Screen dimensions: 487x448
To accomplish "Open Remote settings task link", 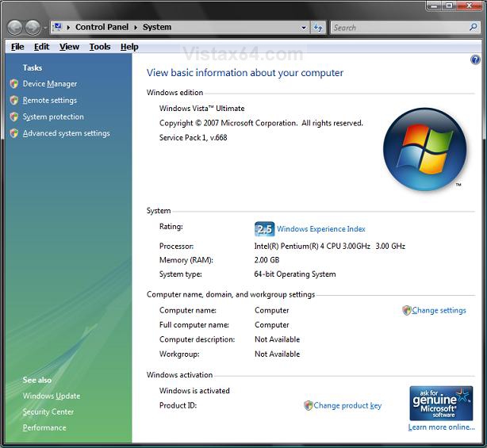I will 50,100.
